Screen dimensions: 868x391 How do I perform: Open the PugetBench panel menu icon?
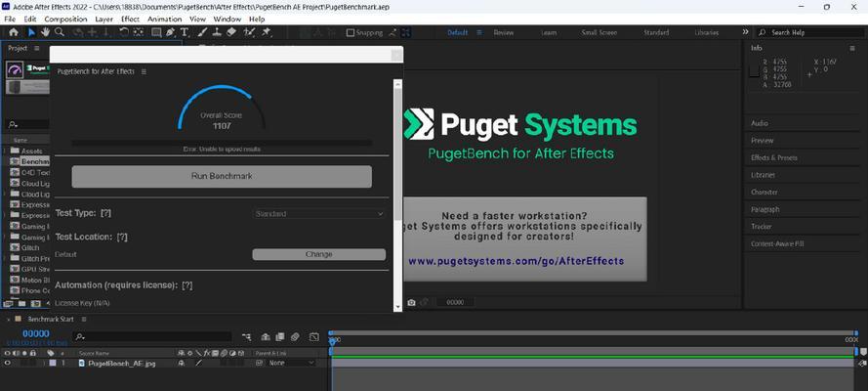click(x=144, y=71)
